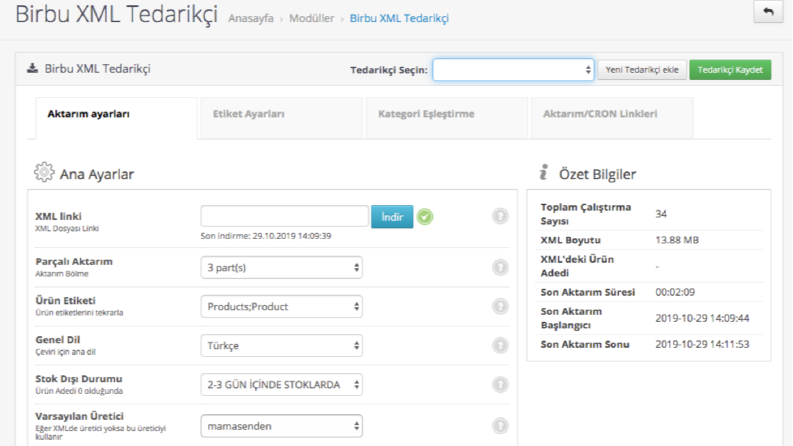This screenshot has height=446, width=793.
Task: Click the 'Birbu XML Tedarikçi' page title
Action: point(116,14)
